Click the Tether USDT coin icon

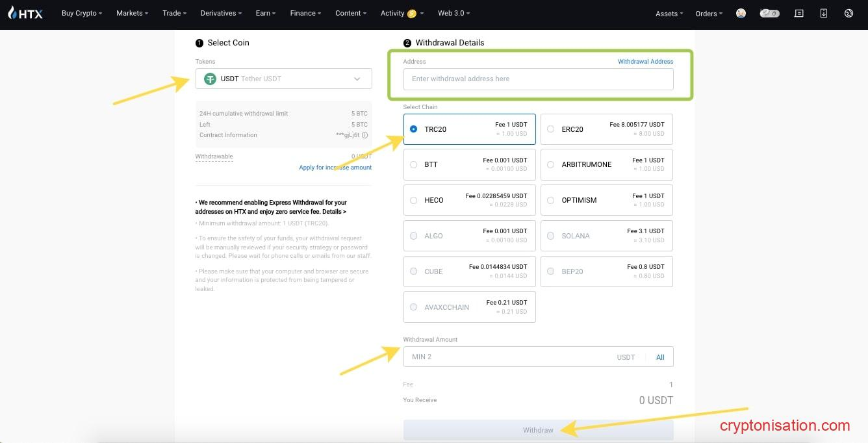(210, 79)
